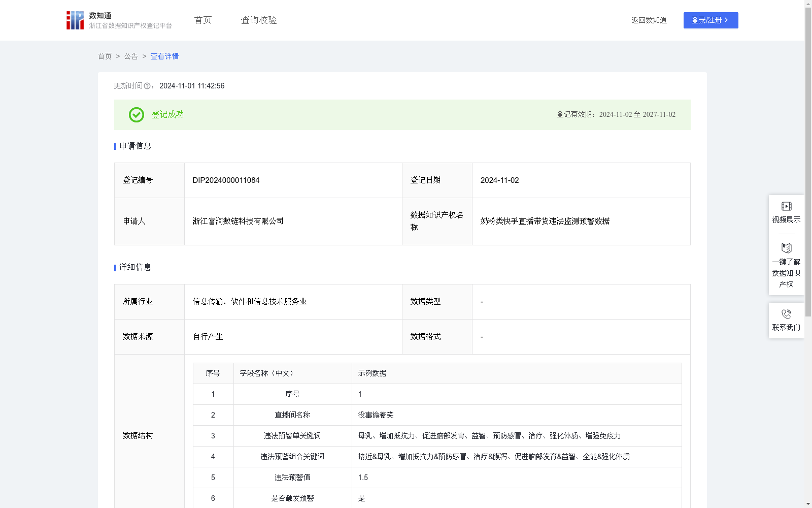This screenshot has width=812, height=508.
Task: Click the 数知通 platform logo
Action: click(75, 20)
